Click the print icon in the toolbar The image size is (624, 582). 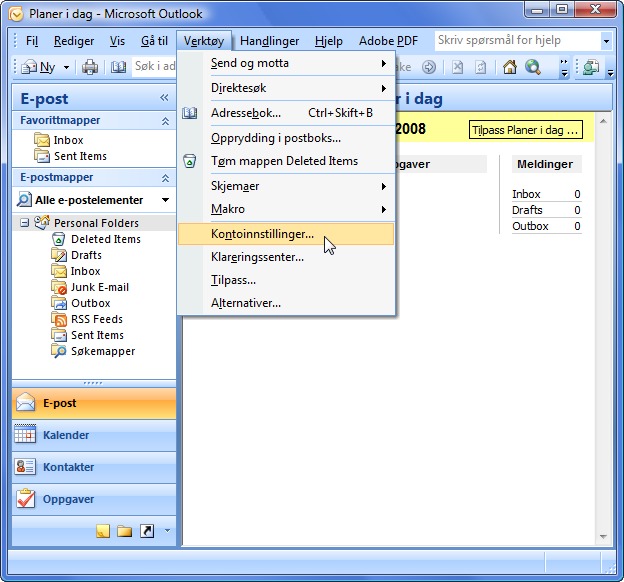(x=90, y=67)
